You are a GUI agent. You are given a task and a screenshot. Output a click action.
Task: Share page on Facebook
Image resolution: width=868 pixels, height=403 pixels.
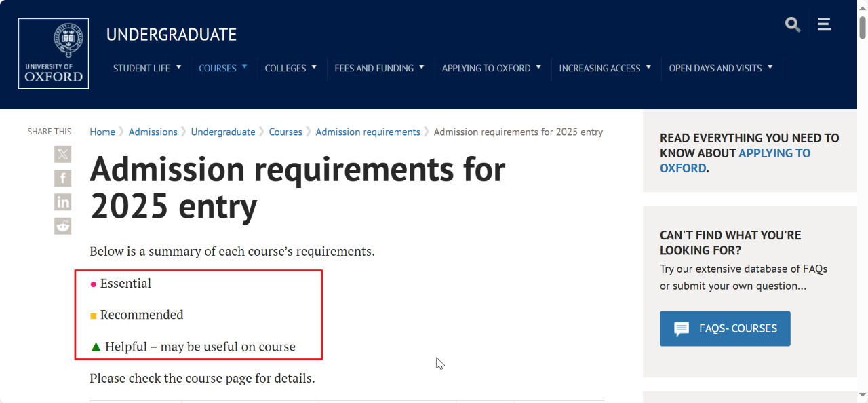point(63,178)
